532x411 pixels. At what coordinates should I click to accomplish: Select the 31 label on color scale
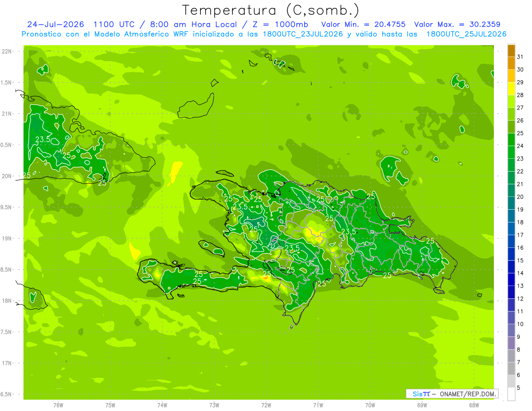[x=520, y=57]
